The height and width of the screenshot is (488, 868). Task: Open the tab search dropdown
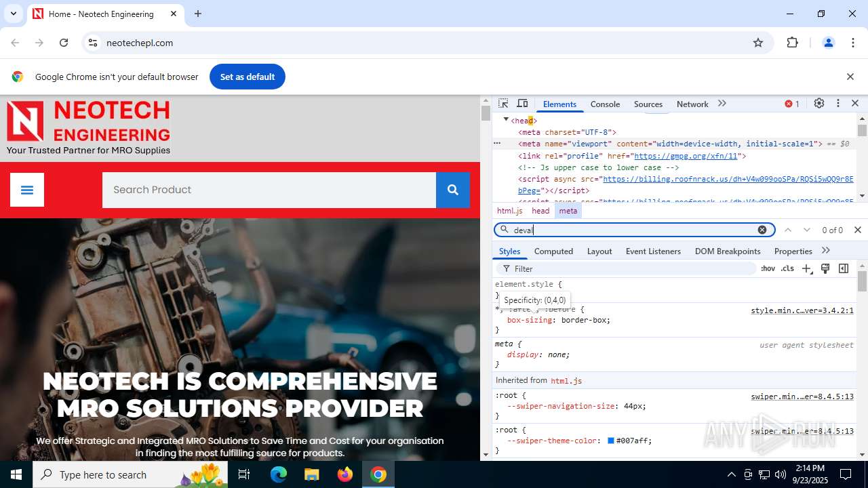(13, 14)
